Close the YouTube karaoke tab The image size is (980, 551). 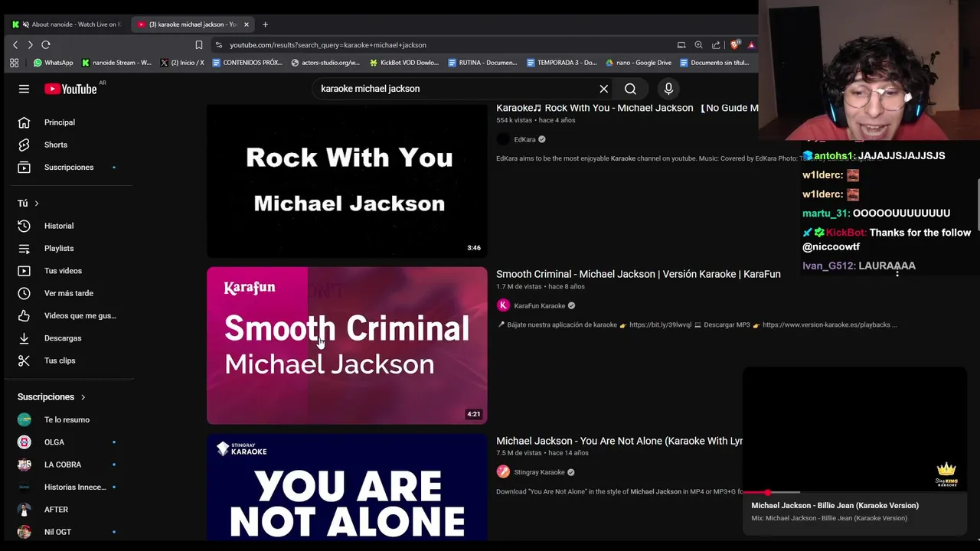pos(246,24)
